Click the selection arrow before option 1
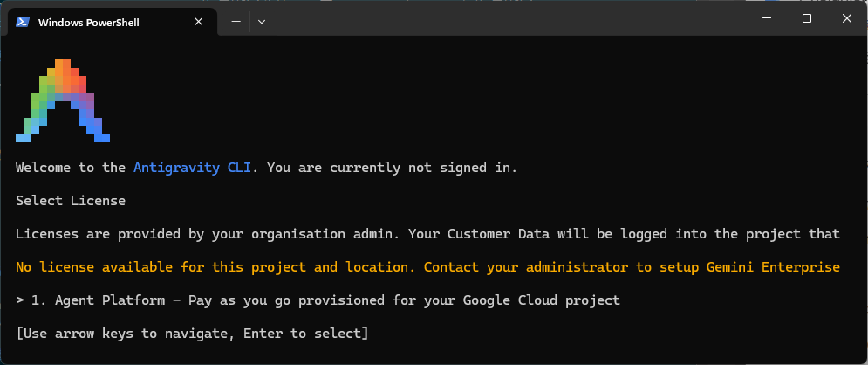The height and width of the screenshot is (365, 868). tap(20, 300)
